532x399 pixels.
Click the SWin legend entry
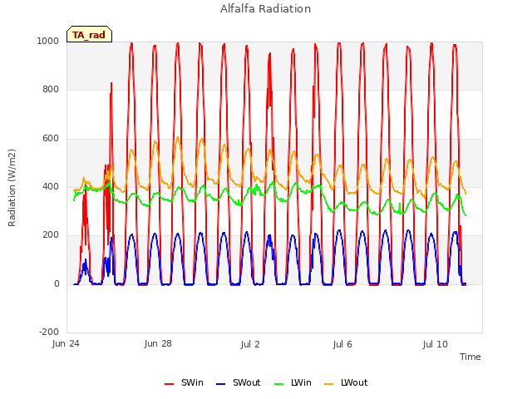(x=184, y=382)
